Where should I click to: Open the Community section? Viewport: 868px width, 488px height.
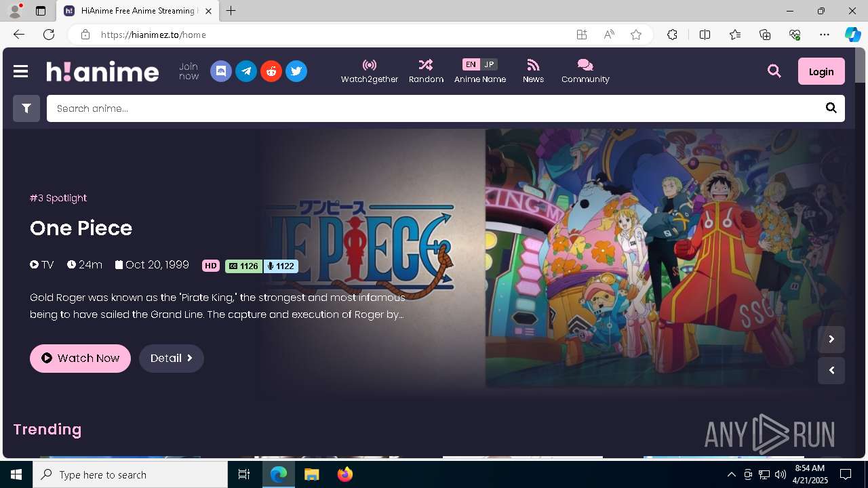pyautogui.click(x=585, y=71)
